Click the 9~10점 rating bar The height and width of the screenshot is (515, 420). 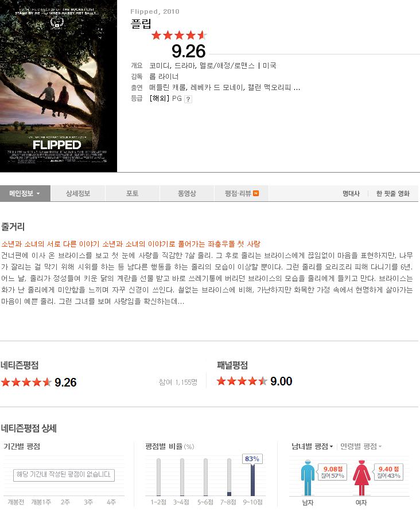tap(252, 479)
